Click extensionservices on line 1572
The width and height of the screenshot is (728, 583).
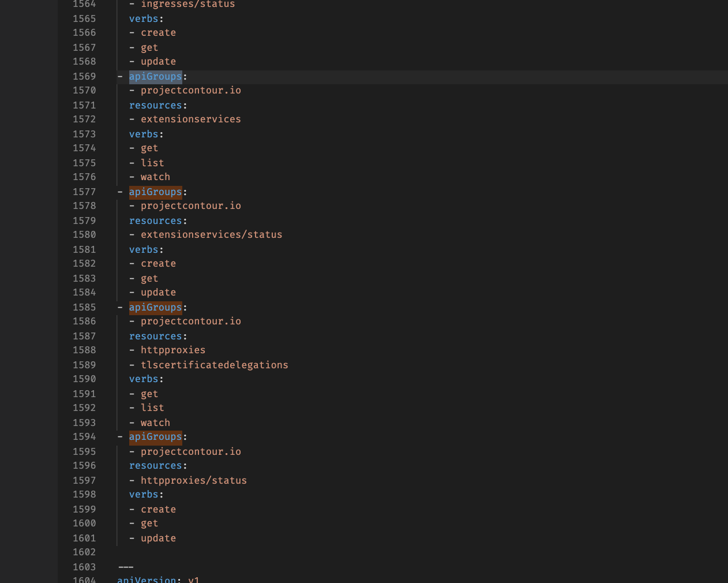point(191,119)
